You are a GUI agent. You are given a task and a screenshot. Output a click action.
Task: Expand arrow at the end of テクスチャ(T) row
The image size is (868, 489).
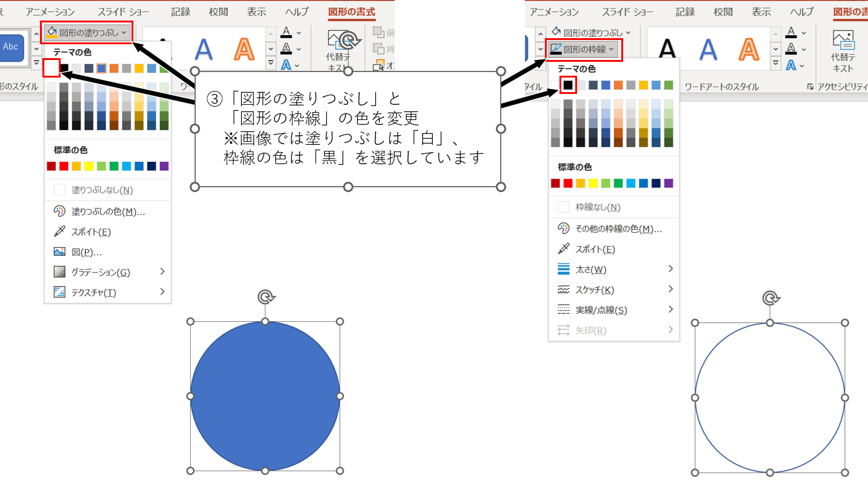click(162, 292)
